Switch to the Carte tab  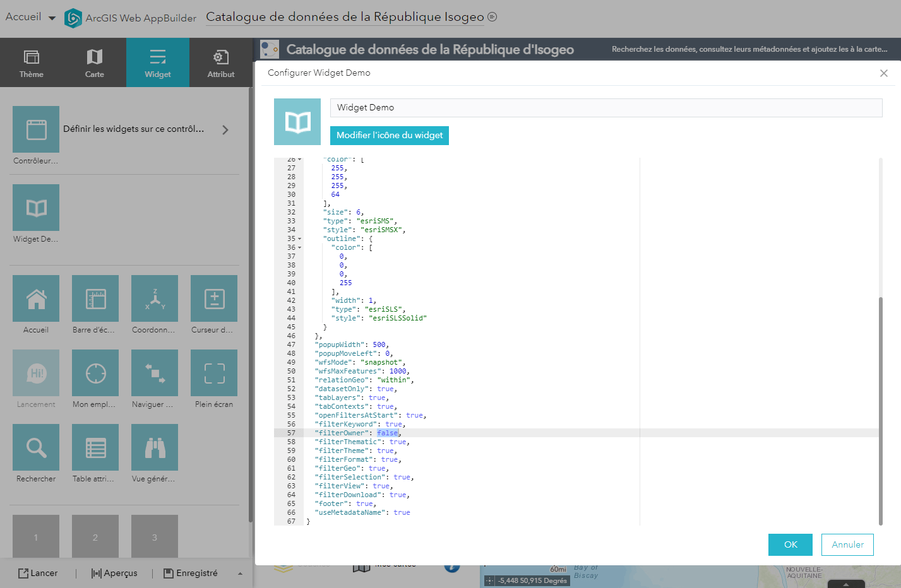point(95,62)
